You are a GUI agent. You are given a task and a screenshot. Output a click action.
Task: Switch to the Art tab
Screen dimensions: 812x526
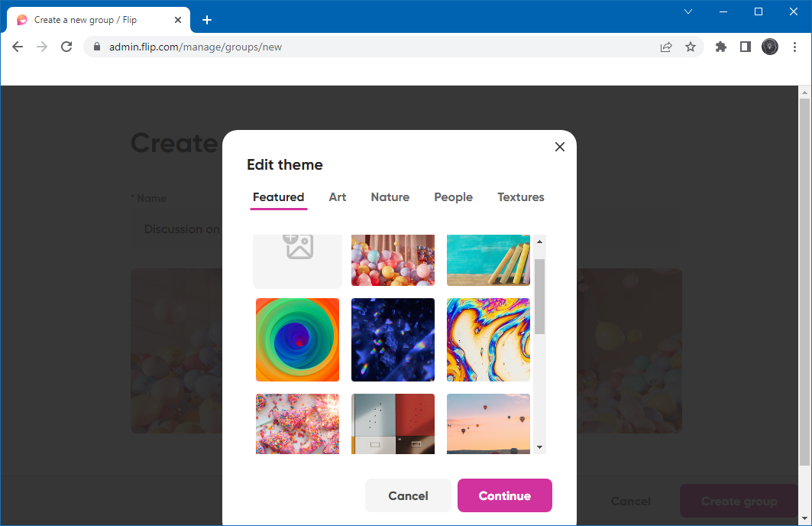click(337, 197)
